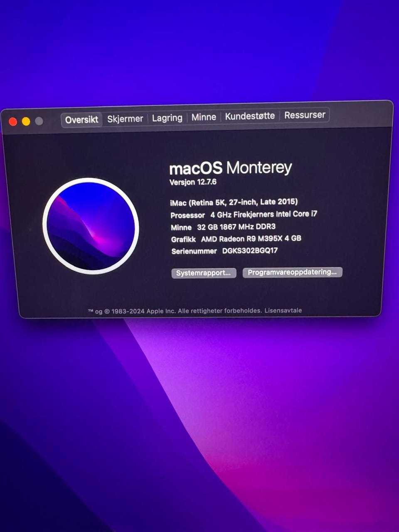Click the Versjon 12.7.6 text
The width and height of the screenshot is (399, 532).
193,182
